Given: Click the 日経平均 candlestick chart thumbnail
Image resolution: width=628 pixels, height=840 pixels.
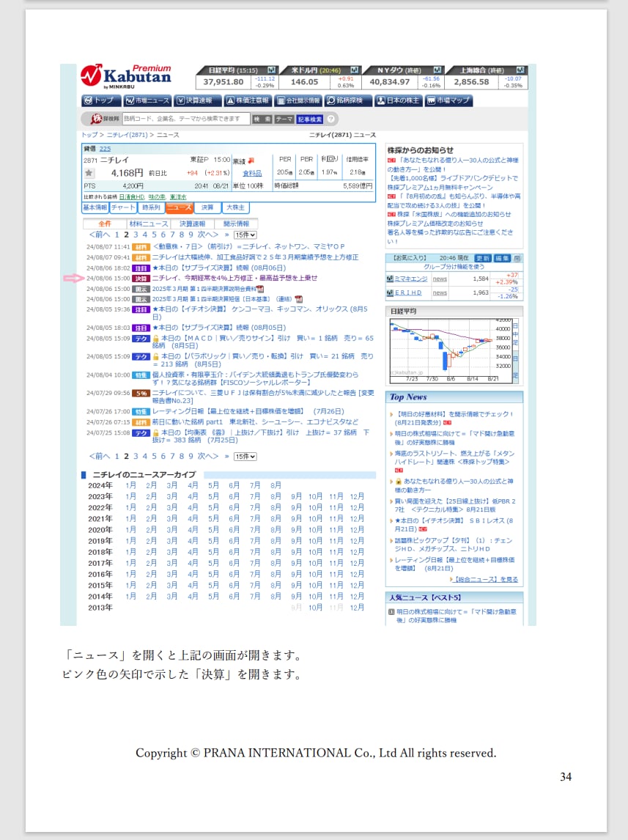Looking at the screenshot, I should pos(450,351).
